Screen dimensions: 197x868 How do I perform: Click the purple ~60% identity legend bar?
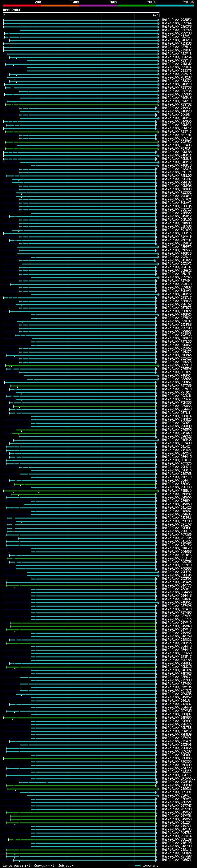tap(99, 6)
